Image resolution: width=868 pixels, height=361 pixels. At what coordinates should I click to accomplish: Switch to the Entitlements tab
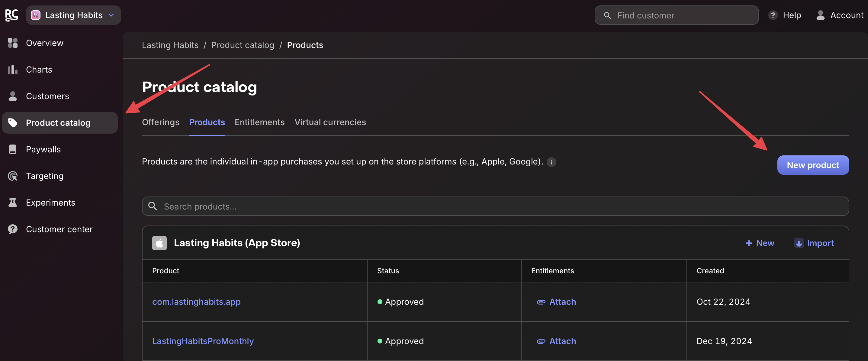coord(259,122)
